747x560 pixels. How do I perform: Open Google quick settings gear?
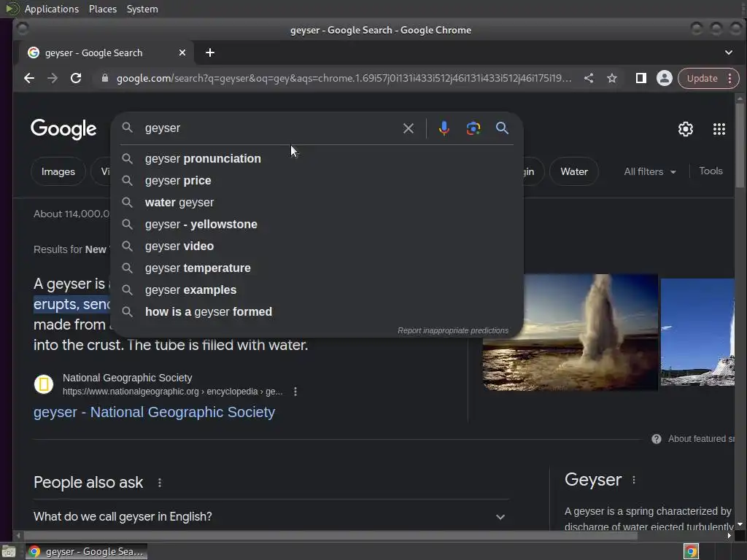686,129
